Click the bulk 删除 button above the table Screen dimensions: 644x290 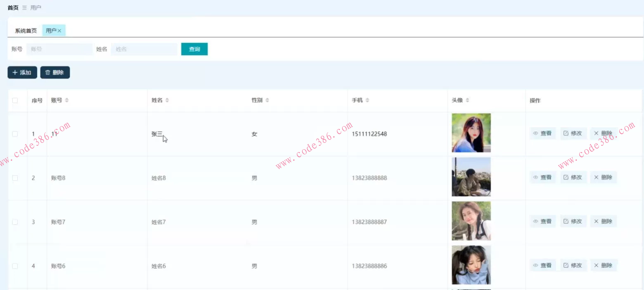click(x=55, y=72)
